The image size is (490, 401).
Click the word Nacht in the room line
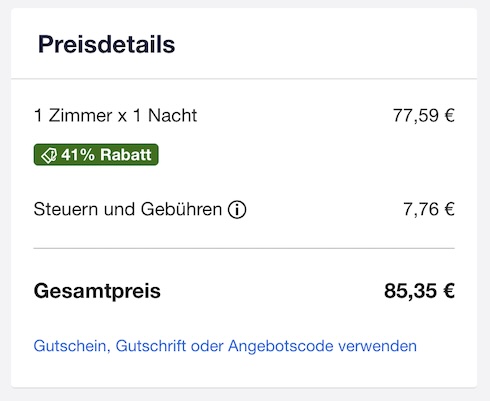[x=172, y=116]
